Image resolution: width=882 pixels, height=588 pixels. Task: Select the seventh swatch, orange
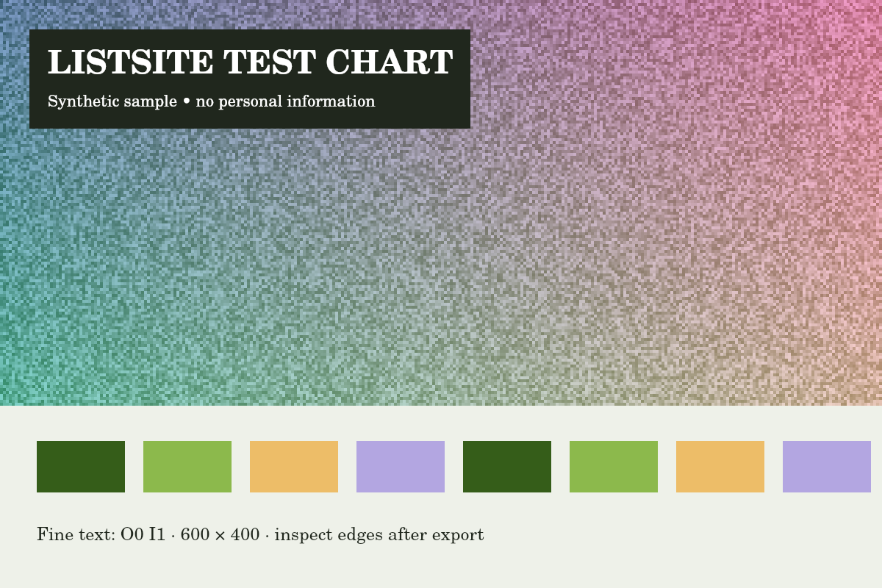[720, 467]
